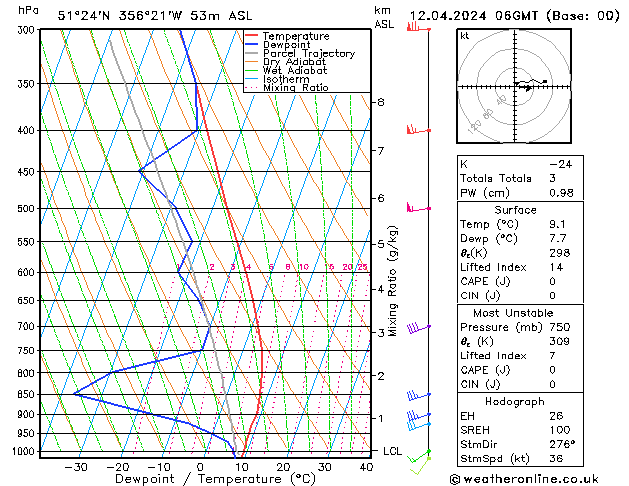The width and height of the screenshot is (629, 486).
Task: Click the surface Dewp value 7.7
Action: (558, 239)
